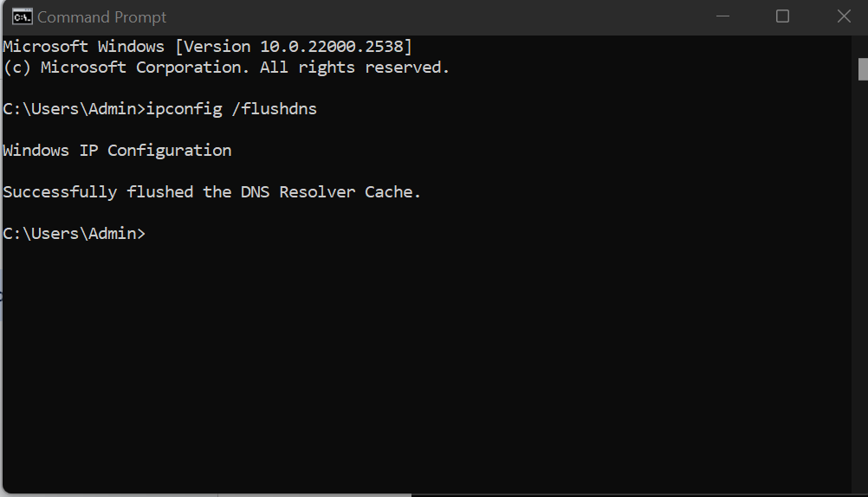Click the "Microsoft Windows" text on first line
868x497 pixels.
pyautogui.click(x=83, y=47)
